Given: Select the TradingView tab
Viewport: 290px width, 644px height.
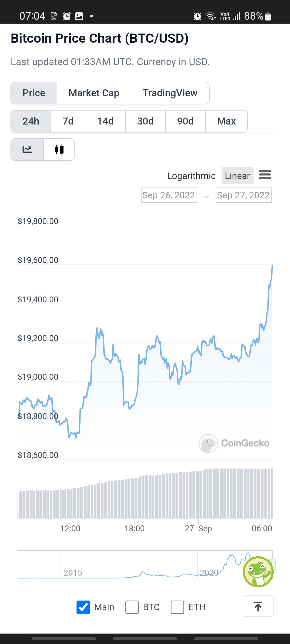Looking at the screenshot, I should (170, 93).
